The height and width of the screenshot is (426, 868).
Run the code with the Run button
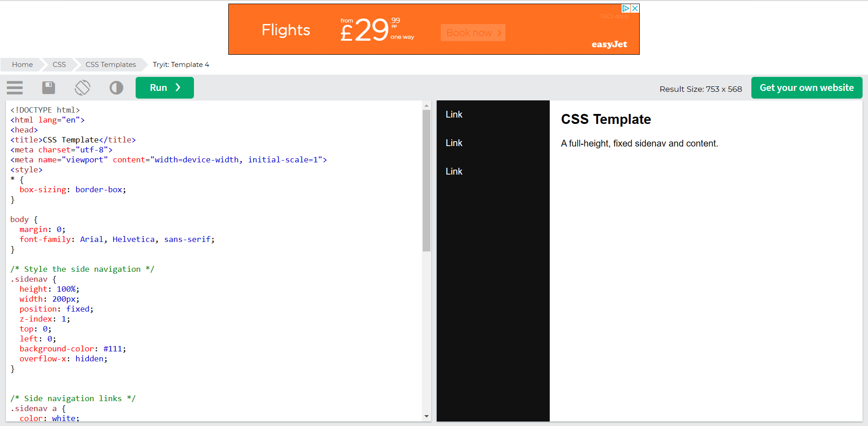pyautogui.click(x=165, y=88)
